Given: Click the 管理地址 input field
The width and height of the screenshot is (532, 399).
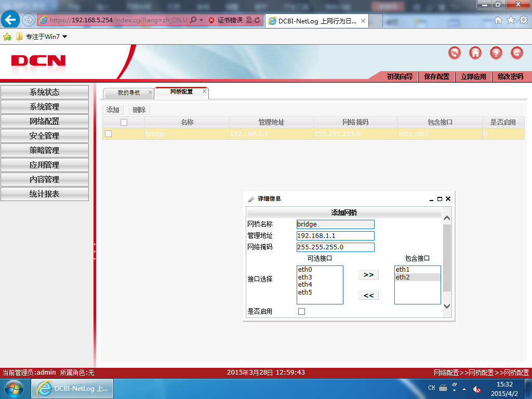Looking at the screenshot, I should (335, 236).
